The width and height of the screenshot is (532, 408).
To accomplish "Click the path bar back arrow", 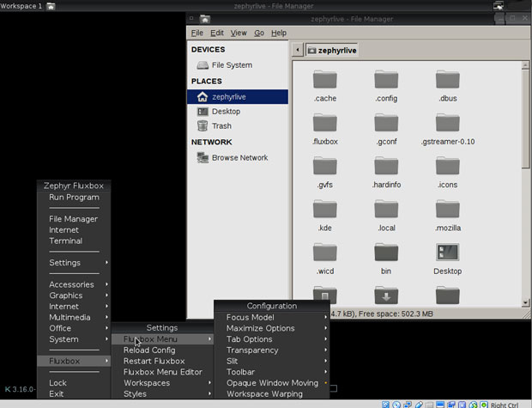I will [298, 51].
